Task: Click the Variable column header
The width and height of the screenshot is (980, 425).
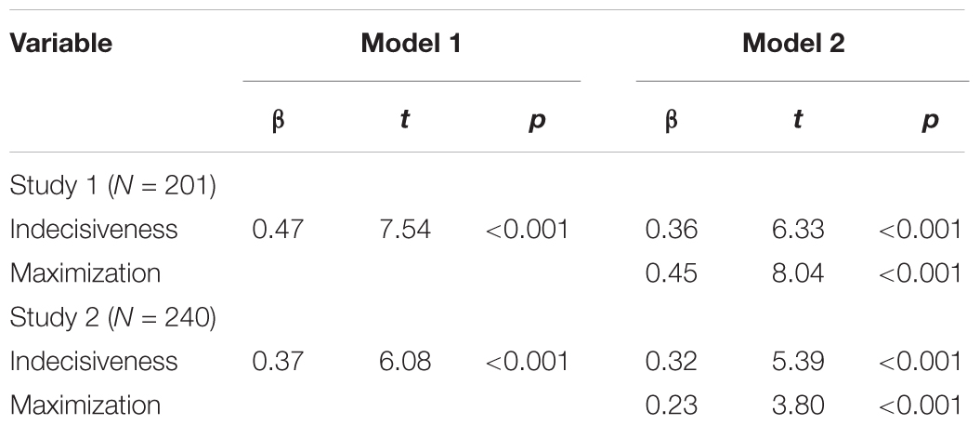Action: click(58, 46)
